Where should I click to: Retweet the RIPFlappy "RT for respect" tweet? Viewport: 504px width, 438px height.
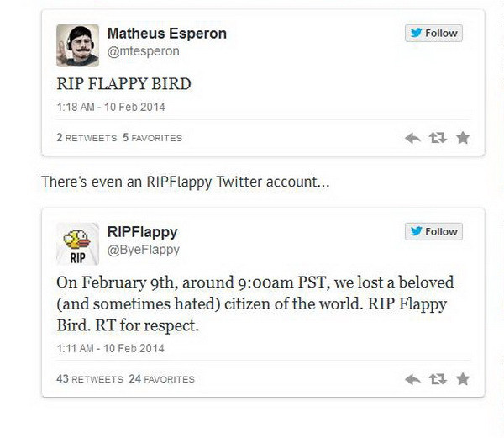point(438,379)
